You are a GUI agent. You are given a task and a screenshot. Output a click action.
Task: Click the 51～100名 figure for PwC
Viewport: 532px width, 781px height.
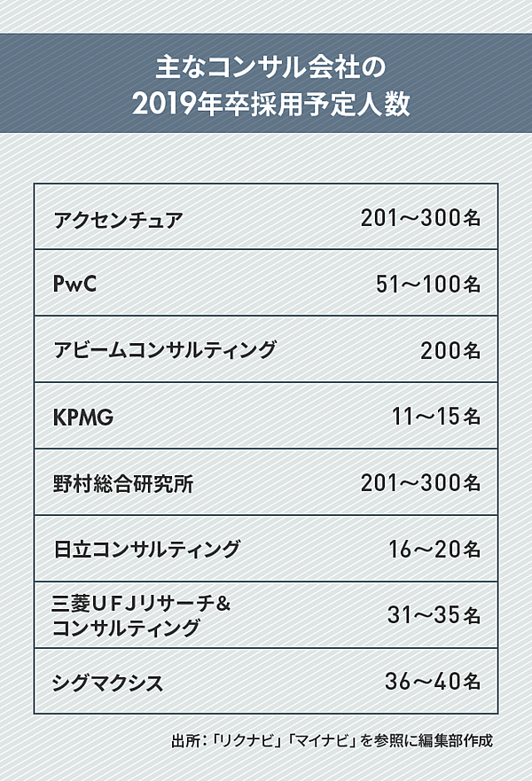(x=428, y=284)
